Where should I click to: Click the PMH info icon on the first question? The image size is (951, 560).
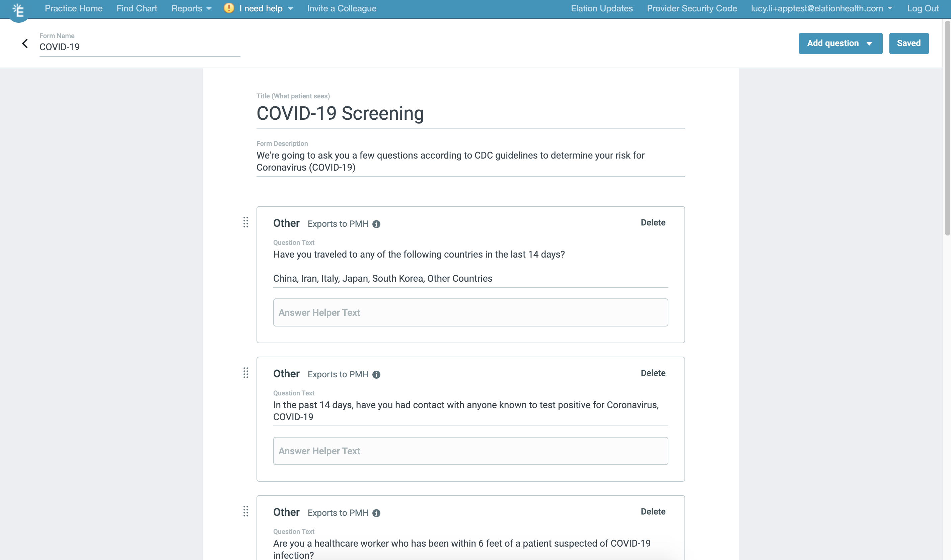point(376,224)
